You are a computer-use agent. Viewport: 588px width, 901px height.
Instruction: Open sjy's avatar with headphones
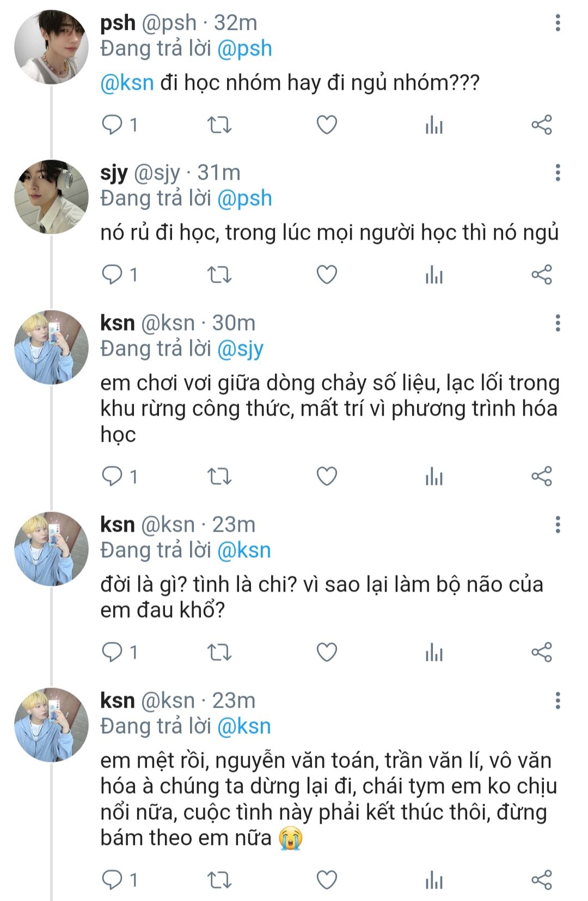(x=51, y=197)
